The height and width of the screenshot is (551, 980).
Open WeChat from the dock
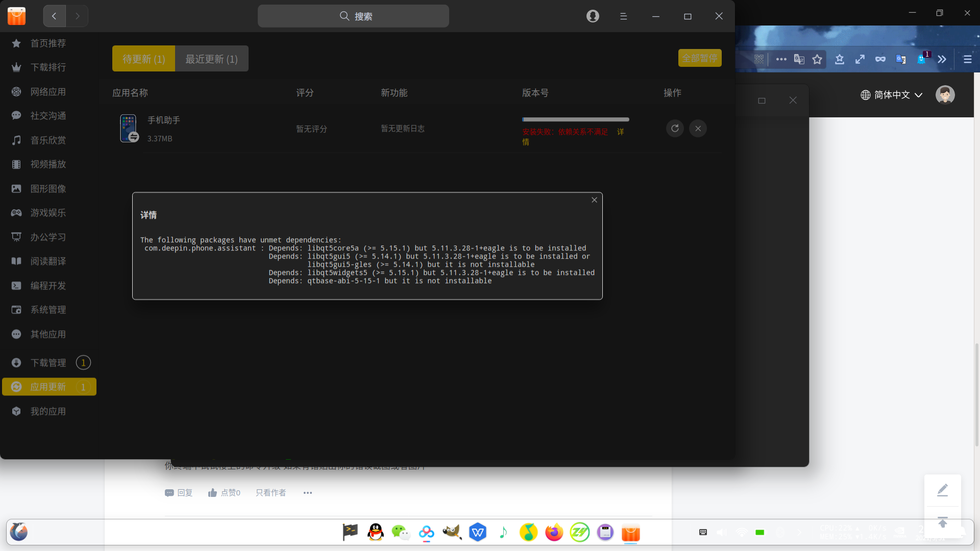click(401, 533)
